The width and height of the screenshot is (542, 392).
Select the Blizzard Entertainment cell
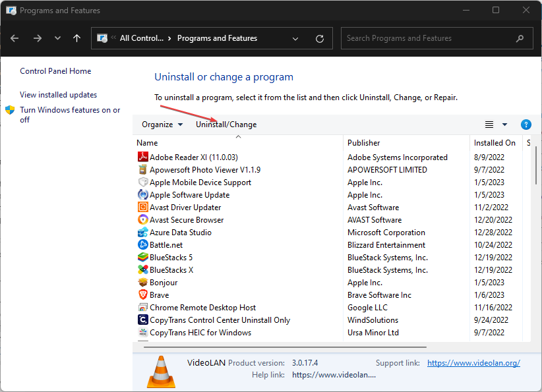pos(386,245)
